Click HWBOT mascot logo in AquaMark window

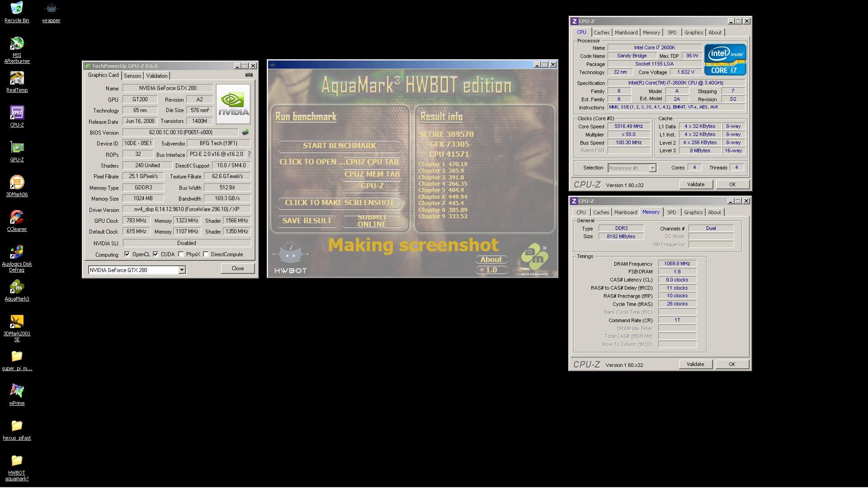[x=290, y=258]
